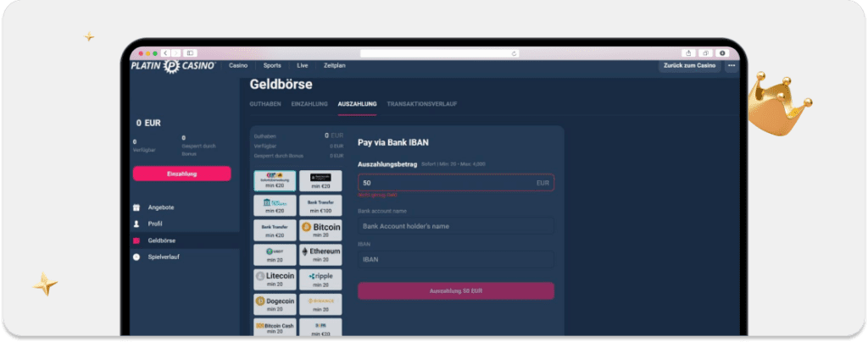Open the three-dots more menu
This screenshot has height=342, width=868.
click(731, 65)
